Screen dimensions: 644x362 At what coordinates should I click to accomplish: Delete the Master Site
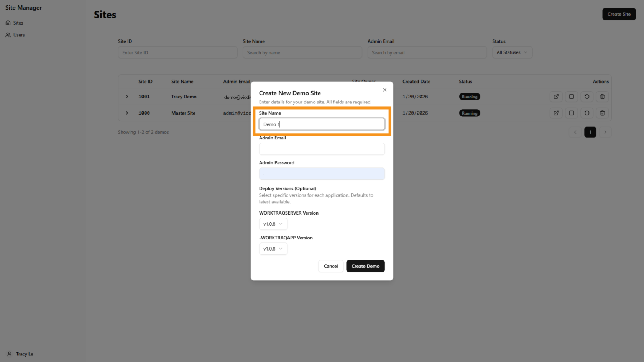coord(602,113)
